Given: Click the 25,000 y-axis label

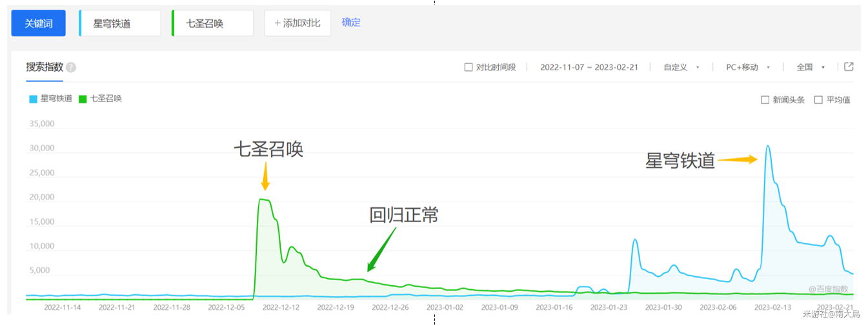Looking at the screenshot, I should click(42, 173).
